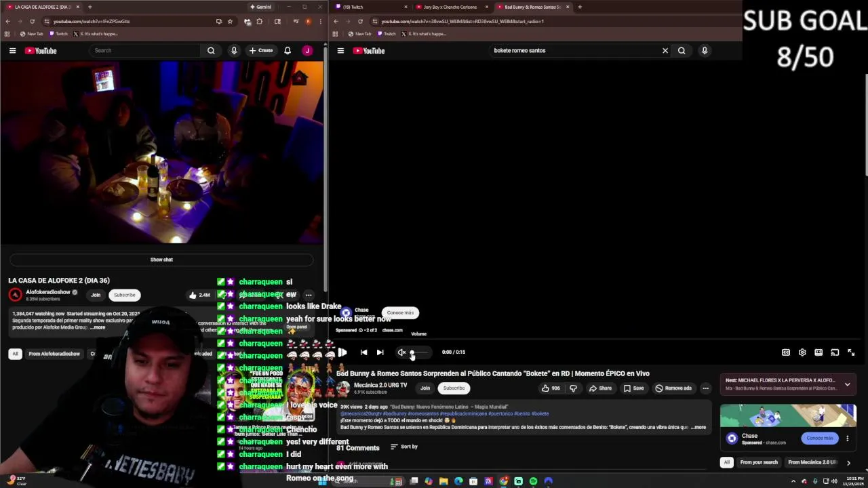Open the File Explorer taskbar icon
868x488 pixels.
click(443, 481)
